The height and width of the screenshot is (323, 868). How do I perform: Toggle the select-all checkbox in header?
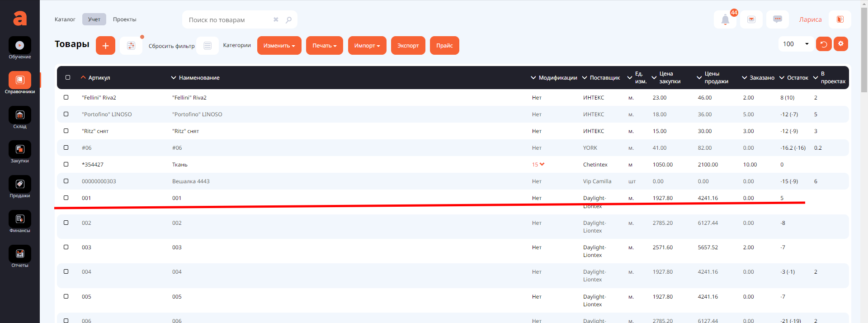point(68,77)
